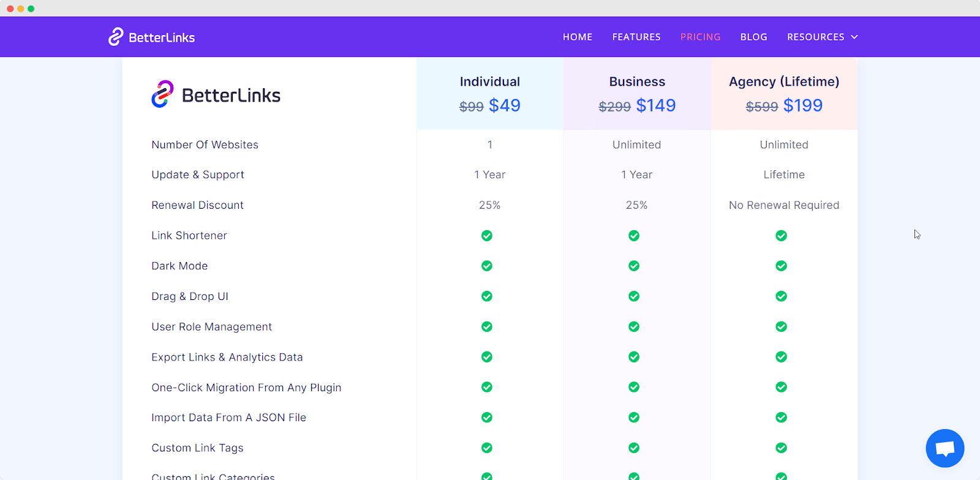Click the Renewal Discount row label
This screenshot has height=480, width=980.
(x=197, y=205)
